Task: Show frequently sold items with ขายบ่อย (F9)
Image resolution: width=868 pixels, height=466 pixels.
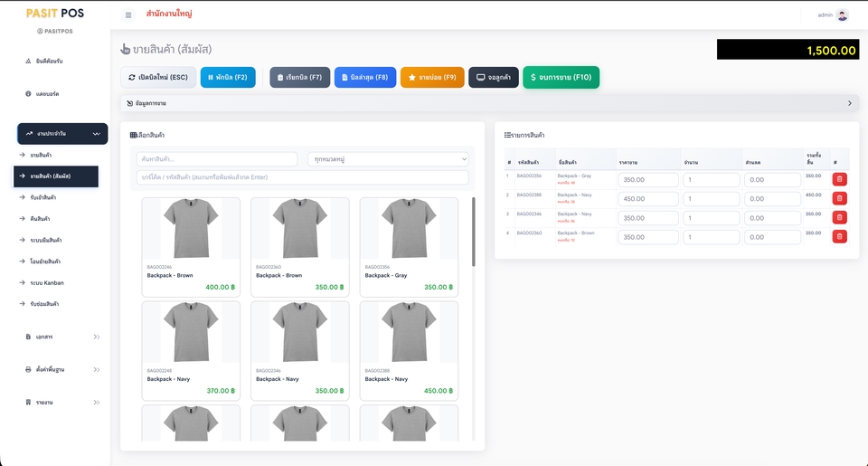Action: pos(432,77)
